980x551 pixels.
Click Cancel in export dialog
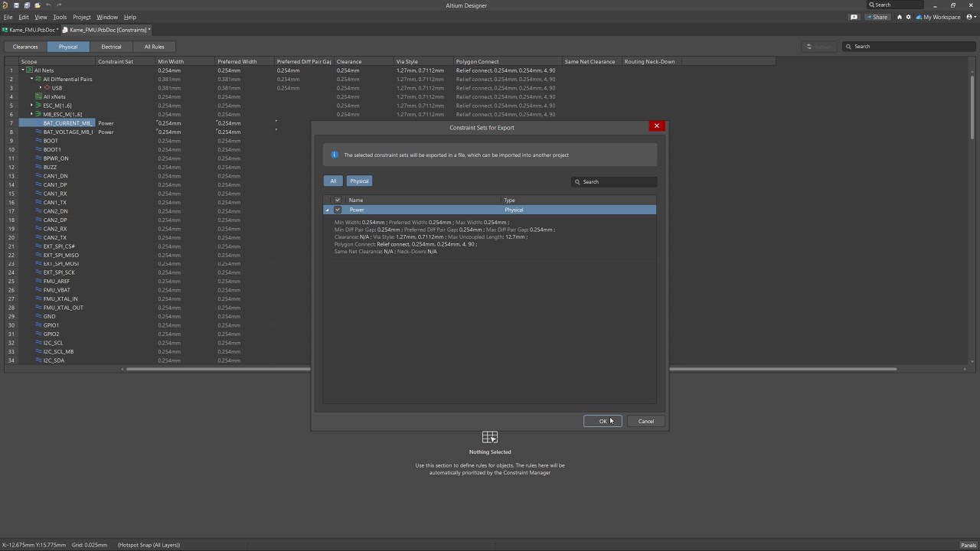click(x=645, y=421)
